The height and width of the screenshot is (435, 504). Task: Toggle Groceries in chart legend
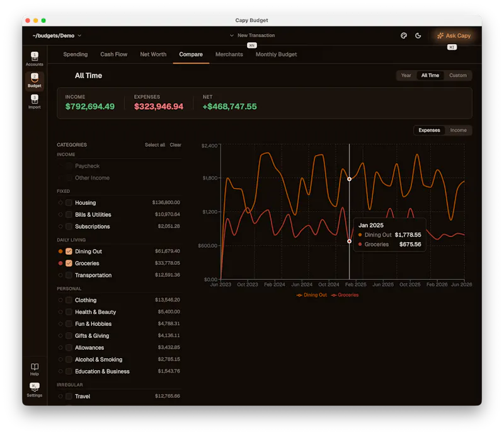click(x=345, y=295)
